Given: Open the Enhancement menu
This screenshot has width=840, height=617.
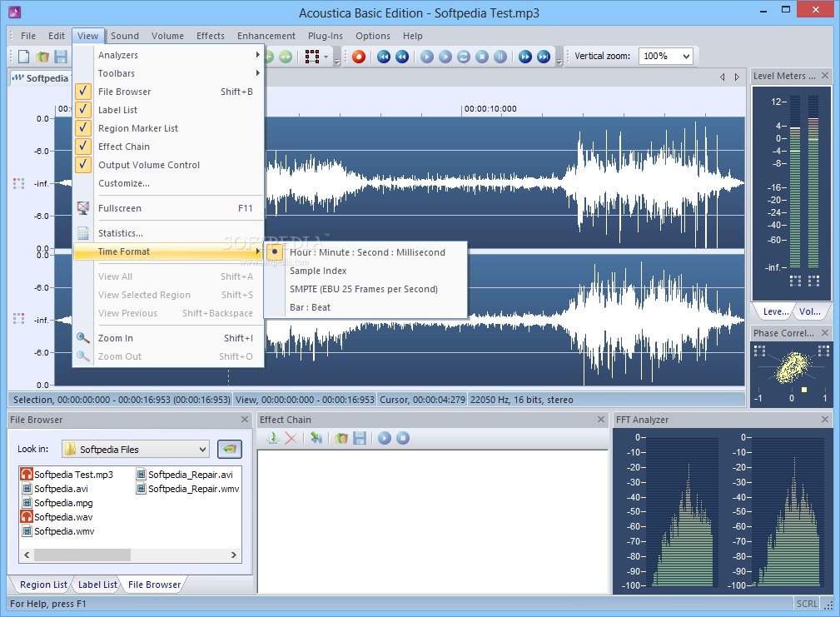Looking at the screenshot, I should [266, 36].
